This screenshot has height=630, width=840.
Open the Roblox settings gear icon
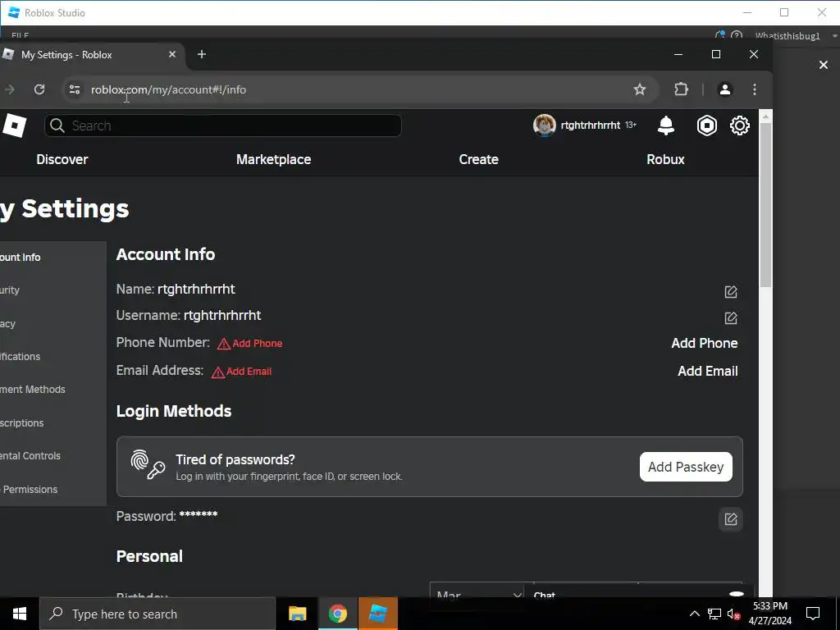[739, 126]
